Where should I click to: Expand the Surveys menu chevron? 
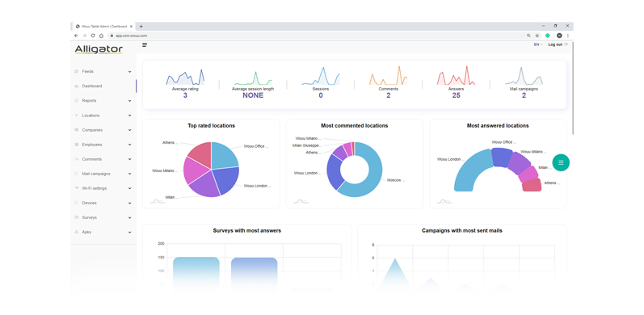point(130,217)
